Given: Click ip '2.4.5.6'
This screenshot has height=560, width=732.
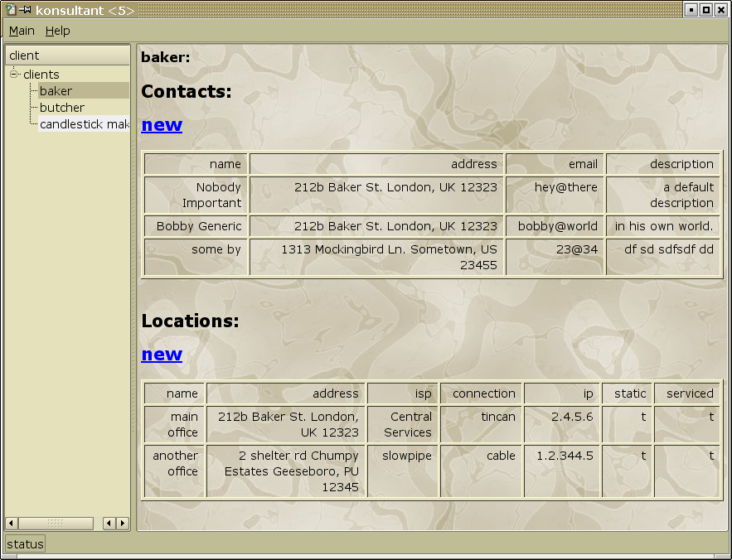Looking at the screenshot, I should [572, 417].
